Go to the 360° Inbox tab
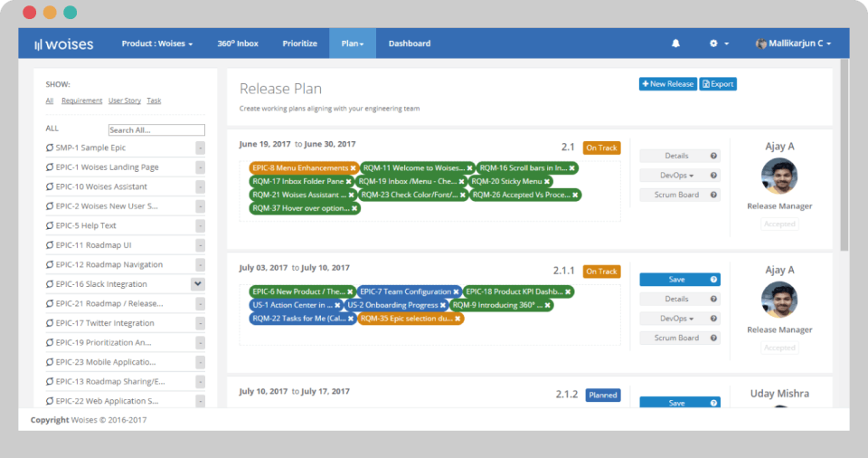 click(x=238, y=43)
